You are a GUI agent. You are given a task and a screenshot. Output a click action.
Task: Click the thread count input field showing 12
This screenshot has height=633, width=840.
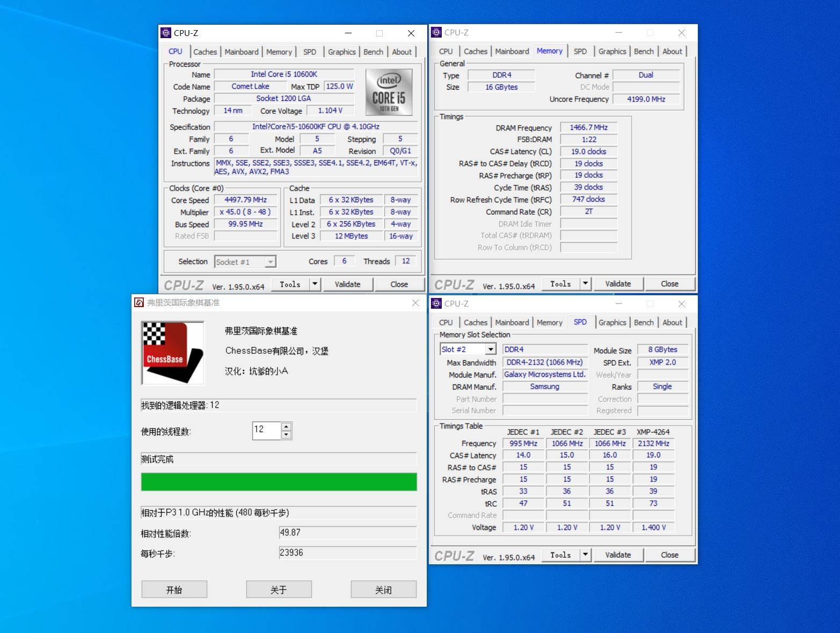(267, 430)
